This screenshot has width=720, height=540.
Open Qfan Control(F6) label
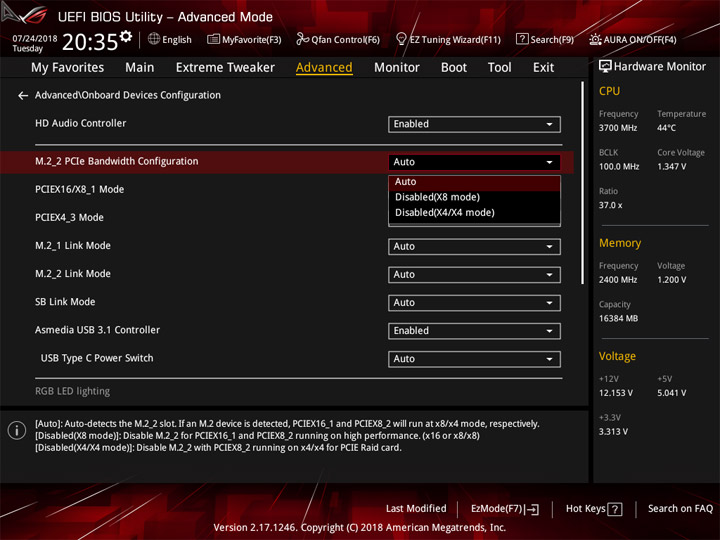tap(345, 40)
